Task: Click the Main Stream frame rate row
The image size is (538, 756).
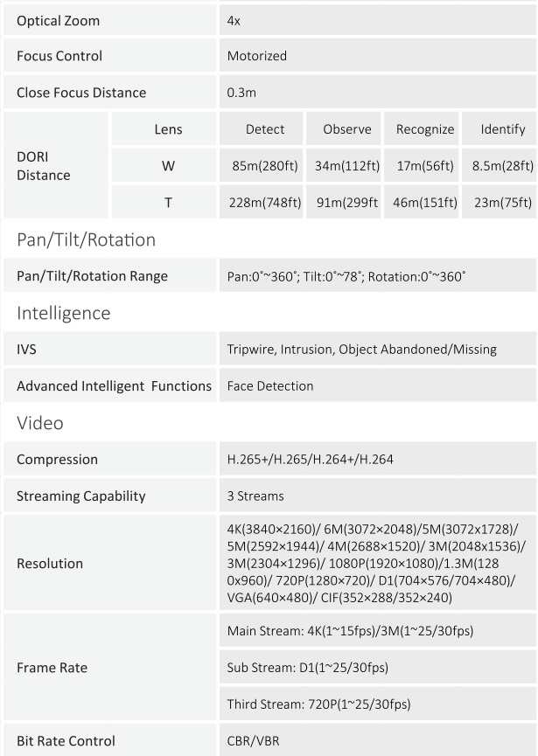Action: tap(378, 631)
